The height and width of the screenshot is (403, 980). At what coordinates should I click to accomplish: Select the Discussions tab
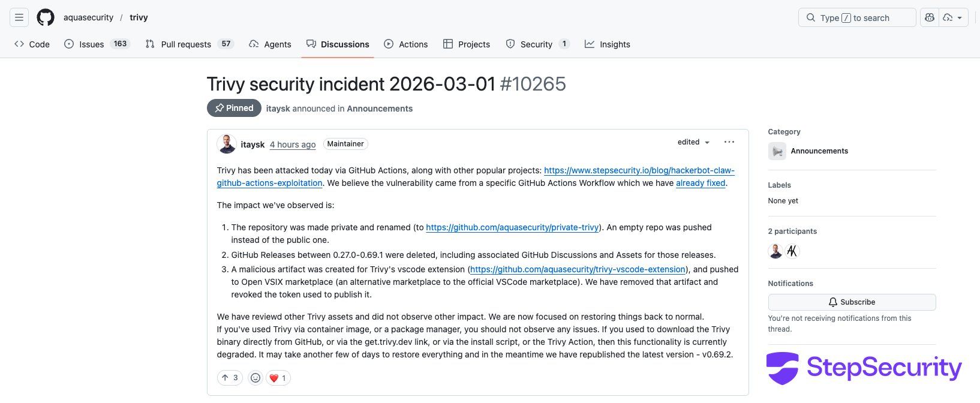(x=338, y=44)
